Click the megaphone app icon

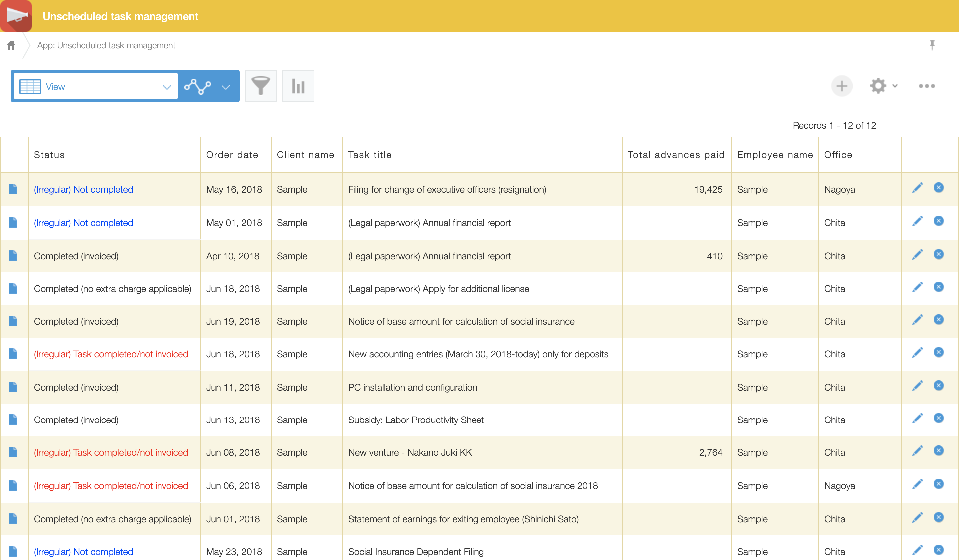point(16,16)
